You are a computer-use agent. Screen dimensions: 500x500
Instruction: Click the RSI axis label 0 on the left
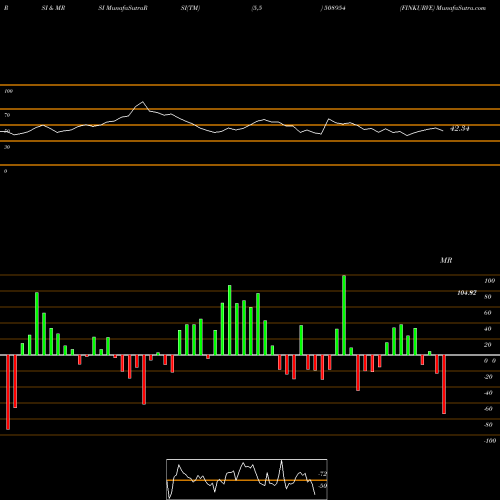tap(5, 171)
